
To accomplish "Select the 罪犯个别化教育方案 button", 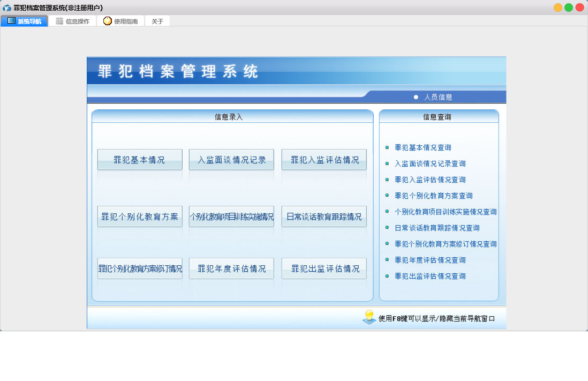I will [x=140, y=216].
